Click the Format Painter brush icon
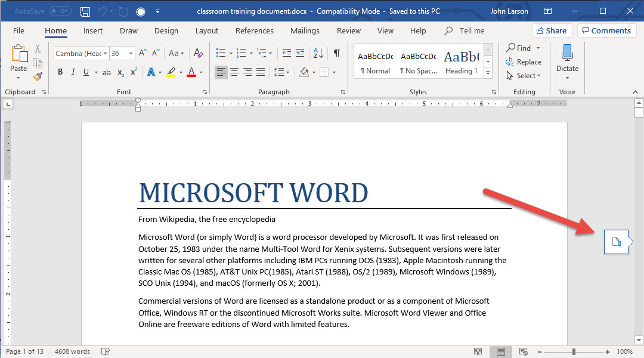The height and width of the screenshot is (358, 644). click(x=38, y=76)
